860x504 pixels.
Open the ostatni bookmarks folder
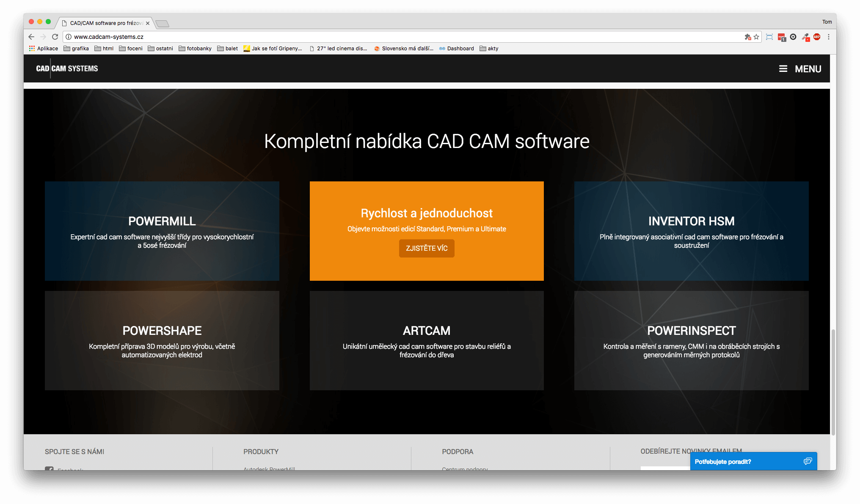click(x=160, y=49)
